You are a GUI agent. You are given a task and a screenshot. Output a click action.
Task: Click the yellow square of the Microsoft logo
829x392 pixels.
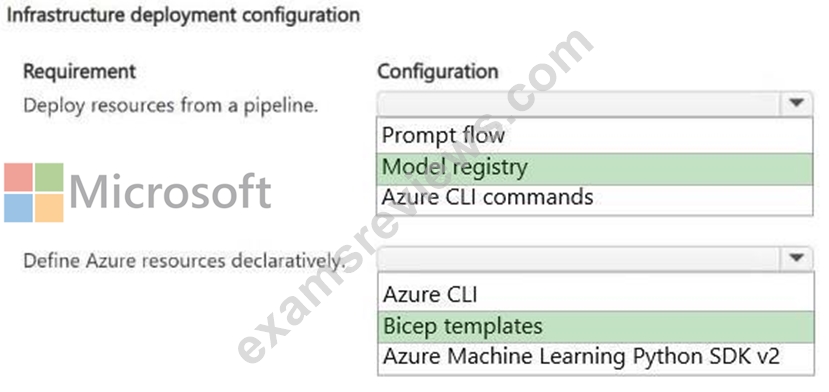click(x=49, y=208)
